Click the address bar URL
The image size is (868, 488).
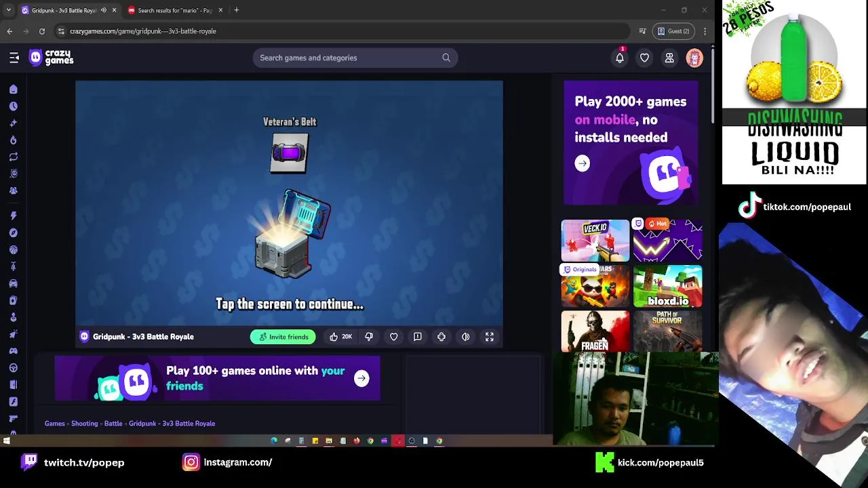(x=143, y=31)
